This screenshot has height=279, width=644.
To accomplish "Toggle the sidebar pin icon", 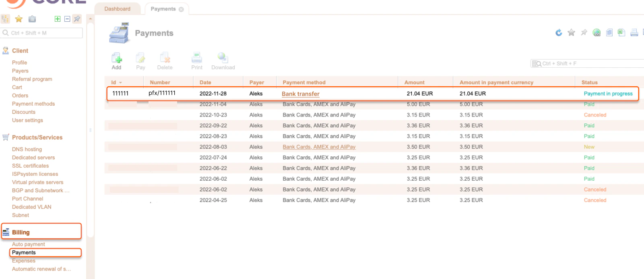I will point(77,19).
